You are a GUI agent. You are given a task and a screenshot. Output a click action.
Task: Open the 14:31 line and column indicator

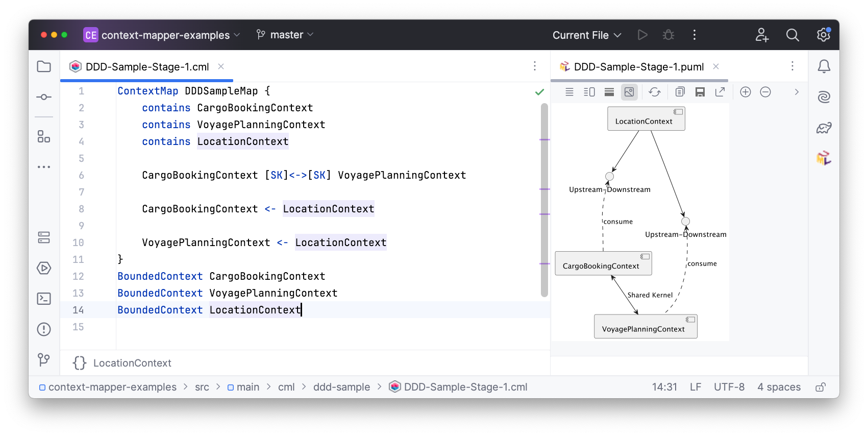664,387
